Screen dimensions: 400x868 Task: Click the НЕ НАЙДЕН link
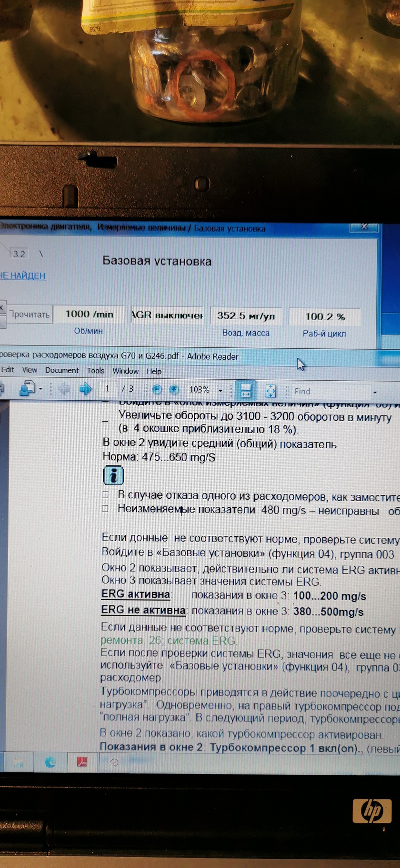22,276
